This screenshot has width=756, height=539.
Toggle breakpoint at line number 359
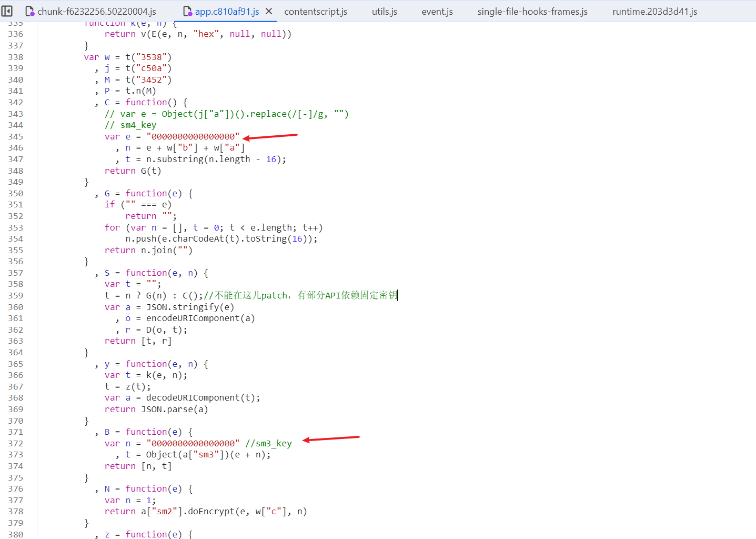click(x=16, y=296)
